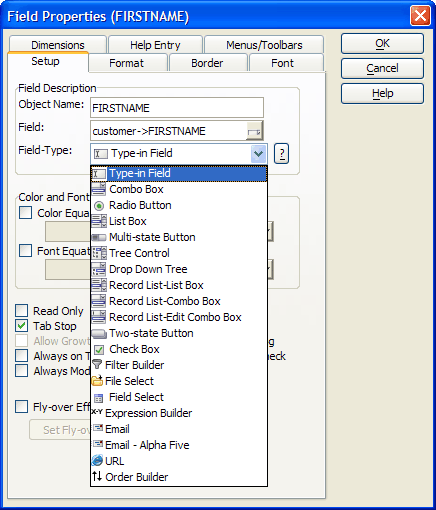Click into the Object Name field
The height and width of the screenshot is (510, 436).
(x=177, y=108)
